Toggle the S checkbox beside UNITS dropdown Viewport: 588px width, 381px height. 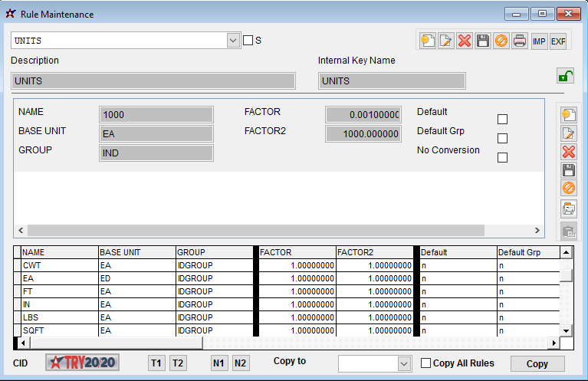[x=248, y=41]
